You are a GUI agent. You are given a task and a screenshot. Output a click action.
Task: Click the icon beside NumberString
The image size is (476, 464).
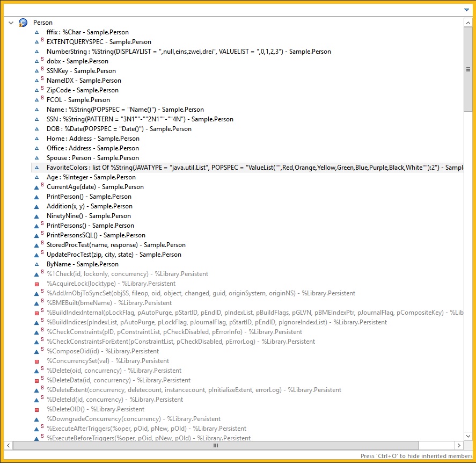36,52
